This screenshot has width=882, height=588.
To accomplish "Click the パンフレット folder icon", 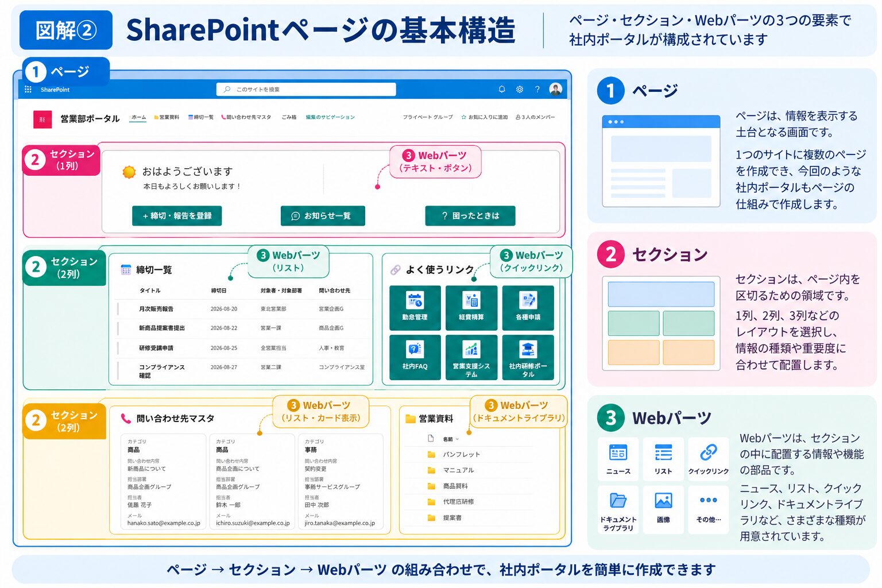I will click(431, 454).
